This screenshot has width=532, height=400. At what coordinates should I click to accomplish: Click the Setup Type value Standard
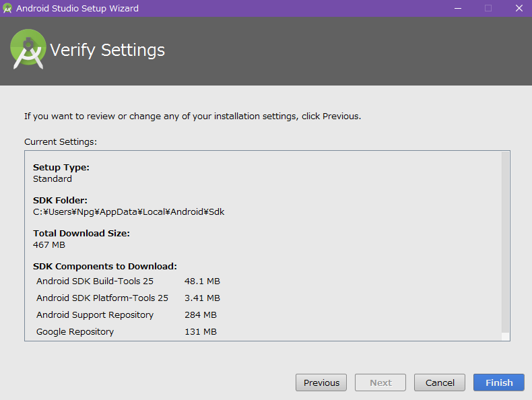(53, 178)
